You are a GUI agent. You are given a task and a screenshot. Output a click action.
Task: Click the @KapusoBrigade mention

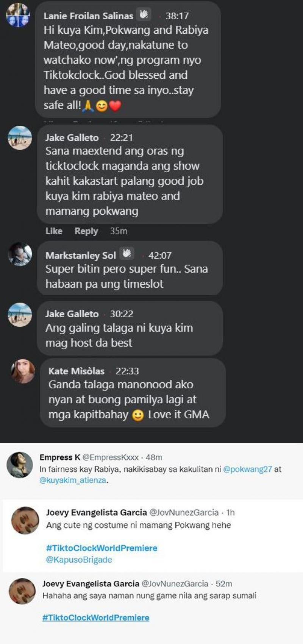coord(79,560)
